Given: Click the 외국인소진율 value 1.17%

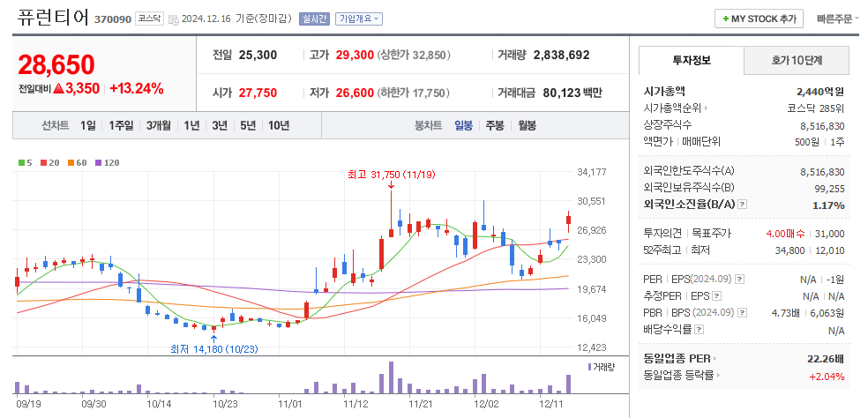Looking at the screenshot, I should click(x=828, y=205).
